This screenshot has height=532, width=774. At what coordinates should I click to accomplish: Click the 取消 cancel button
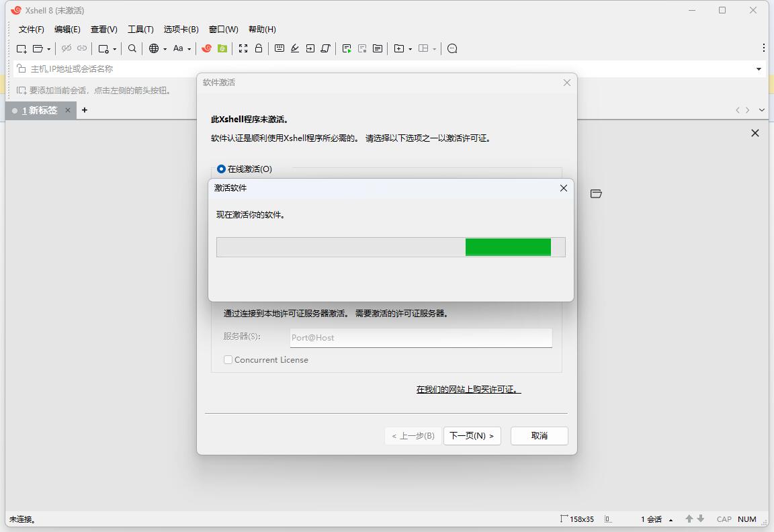pyautogui.click(x=539, y=436)
